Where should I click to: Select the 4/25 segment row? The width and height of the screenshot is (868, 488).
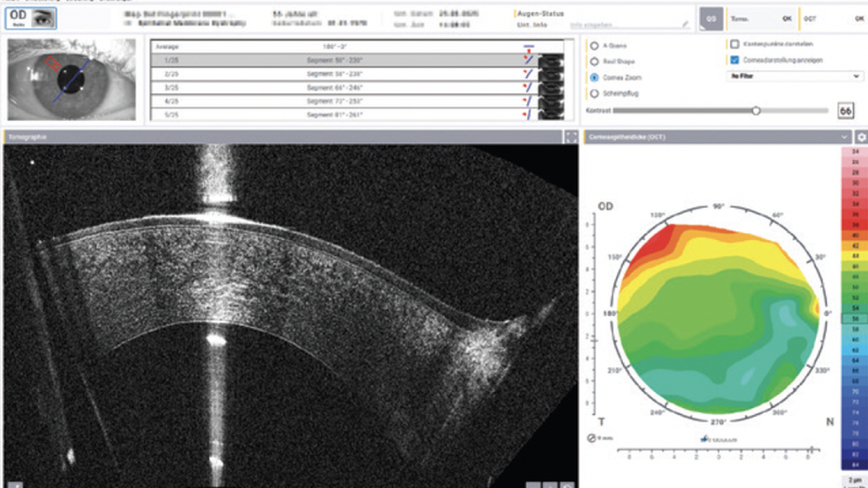(x=357, y=101)
